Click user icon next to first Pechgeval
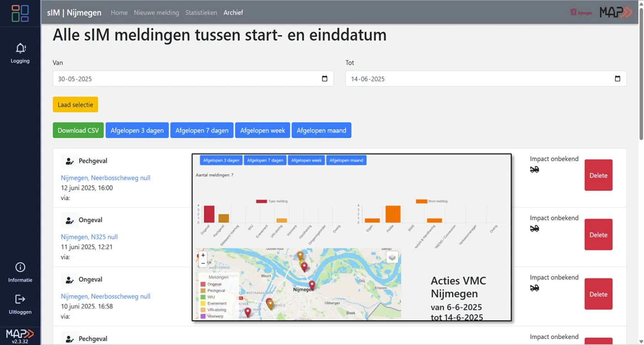 [69, 161]
